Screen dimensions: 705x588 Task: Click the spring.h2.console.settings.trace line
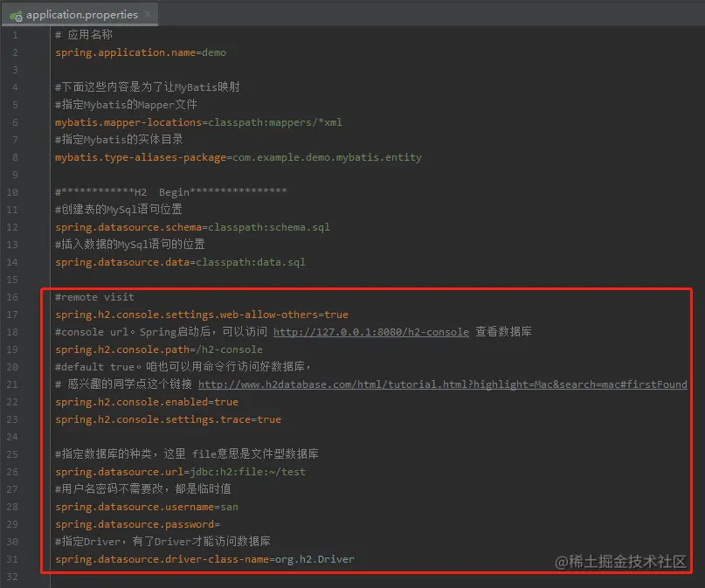click(168, 419)
